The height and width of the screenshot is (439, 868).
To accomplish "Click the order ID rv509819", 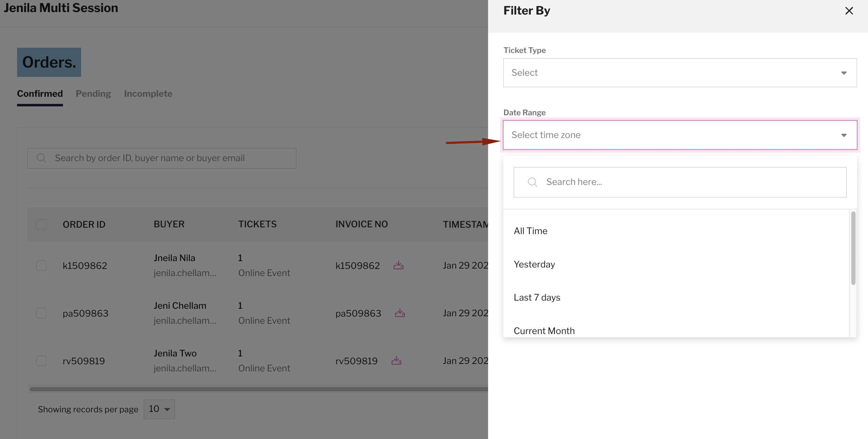I will click(84, 361).
